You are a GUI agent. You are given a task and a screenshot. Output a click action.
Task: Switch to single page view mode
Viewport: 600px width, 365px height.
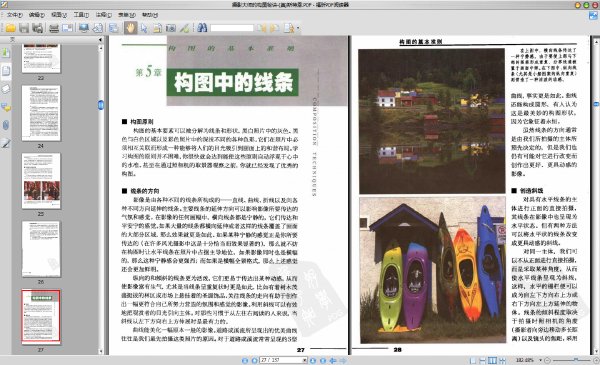point(473,360)
